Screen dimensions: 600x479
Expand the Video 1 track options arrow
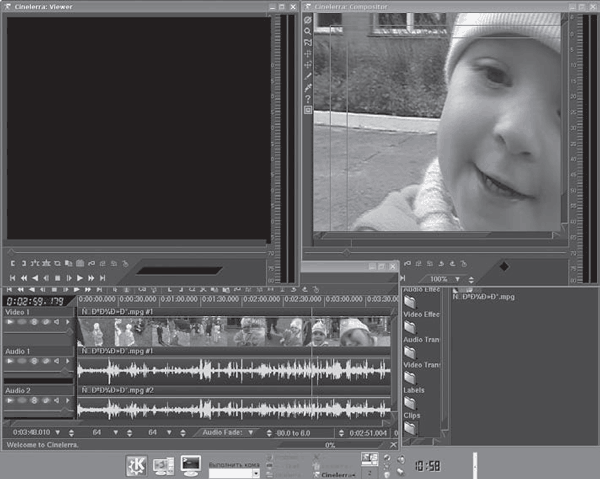tap(69, 322)
